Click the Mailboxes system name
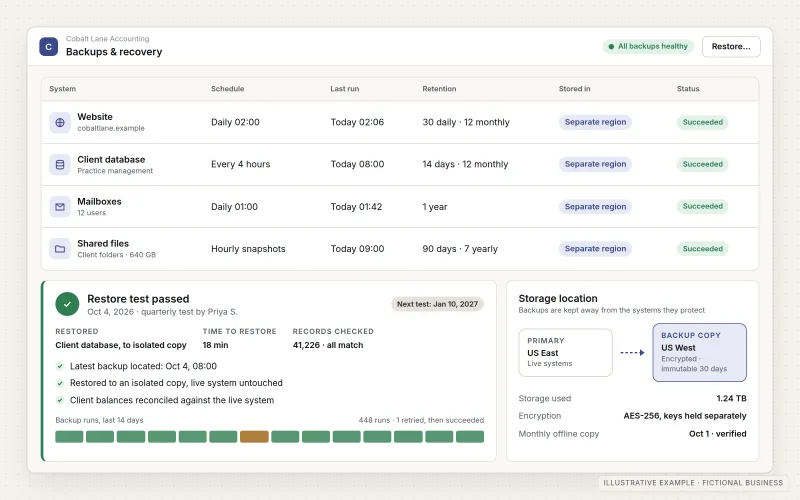Image resolution: width=800 pixels, height=500 pixels. (x=99, y=202)
